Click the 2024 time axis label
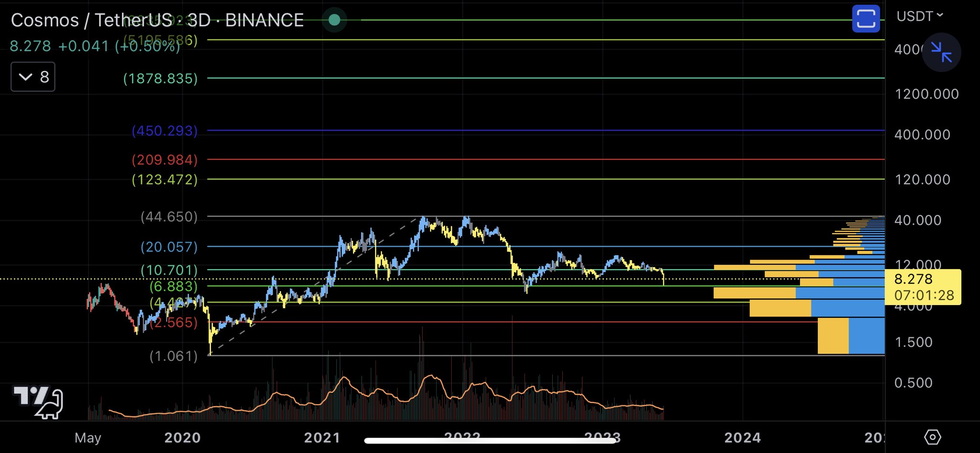This screenshot has height=453, width=980. [x=742, y=438]
